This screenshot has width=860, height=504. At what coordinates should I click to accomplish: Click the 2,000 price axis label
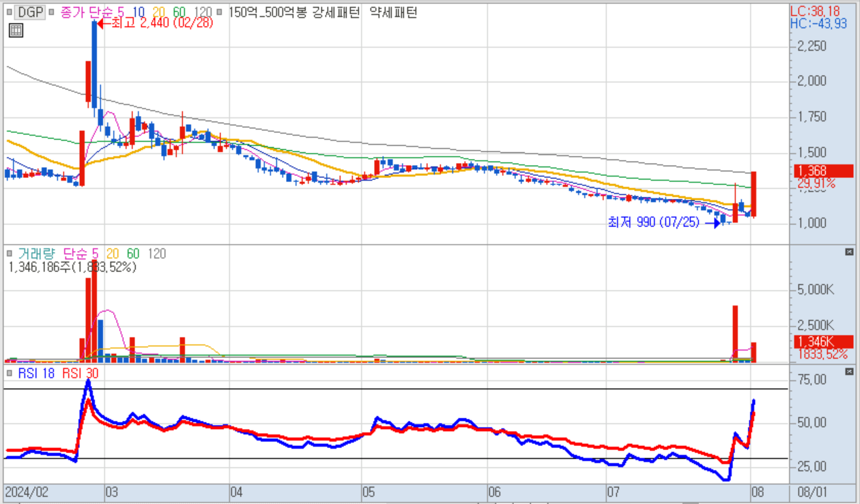point(812,81)
